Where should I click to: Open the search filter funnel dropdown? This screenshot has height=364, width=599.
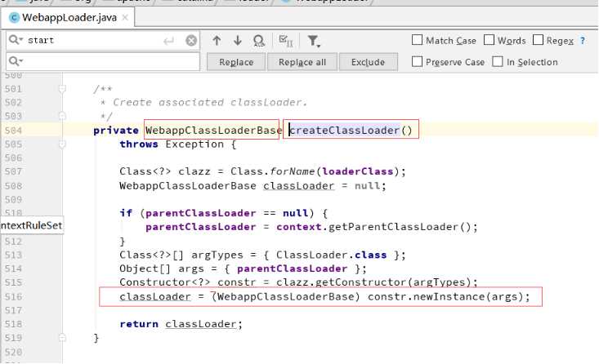click(x=314, y=41)
